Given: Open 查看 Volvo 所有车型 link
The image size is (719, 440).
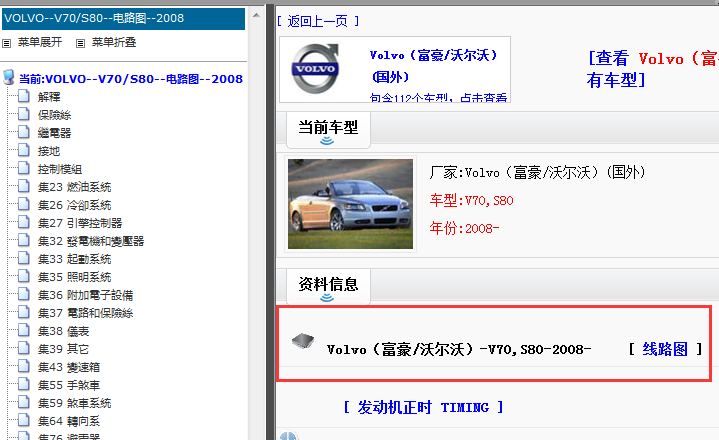Looking at the screenshot, I should pyautogui.click(x=653, y=69).
